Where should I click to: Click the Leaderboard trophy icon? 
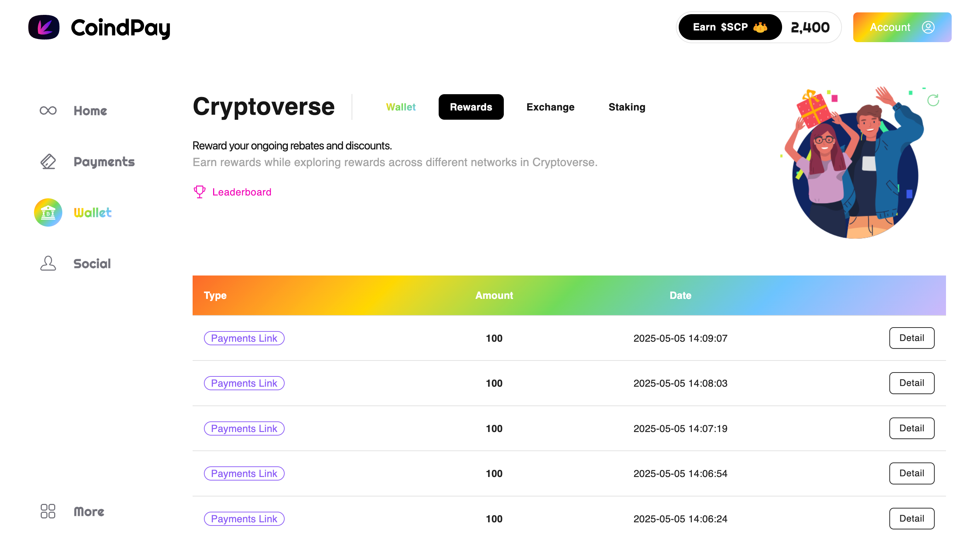click(199, 192)
